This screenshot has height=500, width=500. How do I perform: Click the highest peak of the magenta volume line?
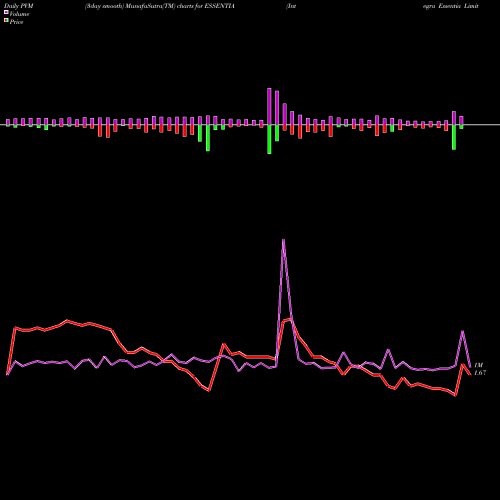[283, 240]
